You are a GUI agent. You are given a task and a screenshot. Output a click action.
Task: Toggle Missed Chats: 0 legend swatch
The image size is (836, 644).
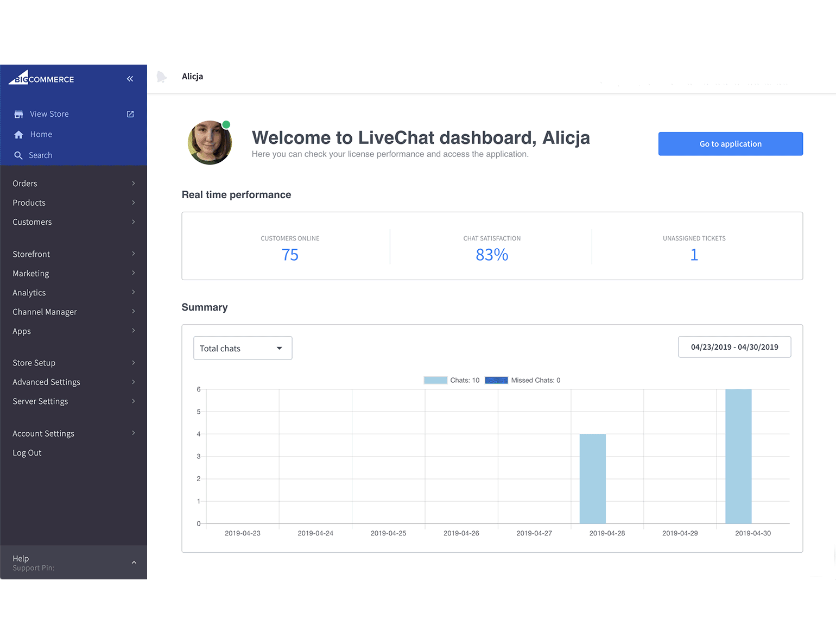(x=496, y=380)
